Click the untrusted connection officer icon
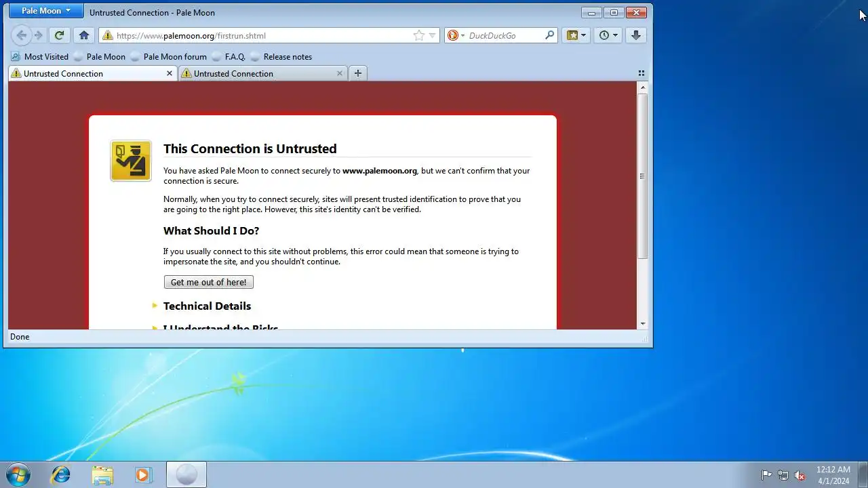The height and width of the screenshot is (488, 868). click(x=131, y=161)
